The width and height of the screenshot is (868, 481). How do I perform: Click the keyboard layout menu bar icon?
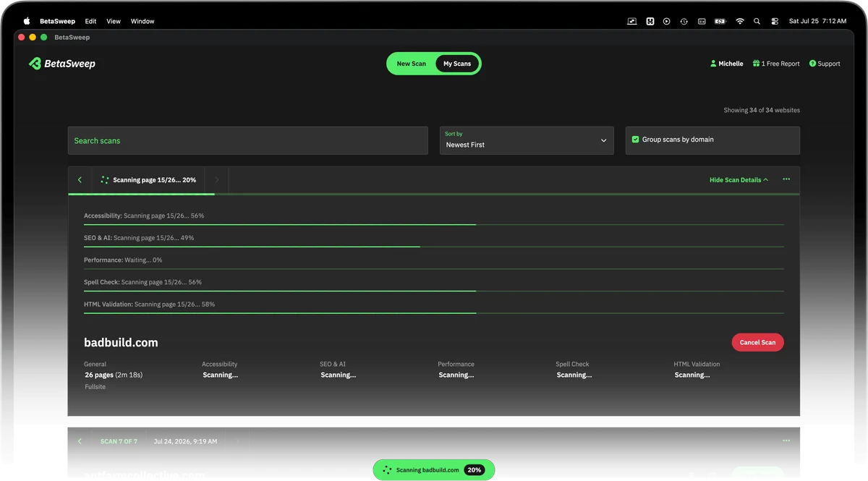click(x=701, y=21)
